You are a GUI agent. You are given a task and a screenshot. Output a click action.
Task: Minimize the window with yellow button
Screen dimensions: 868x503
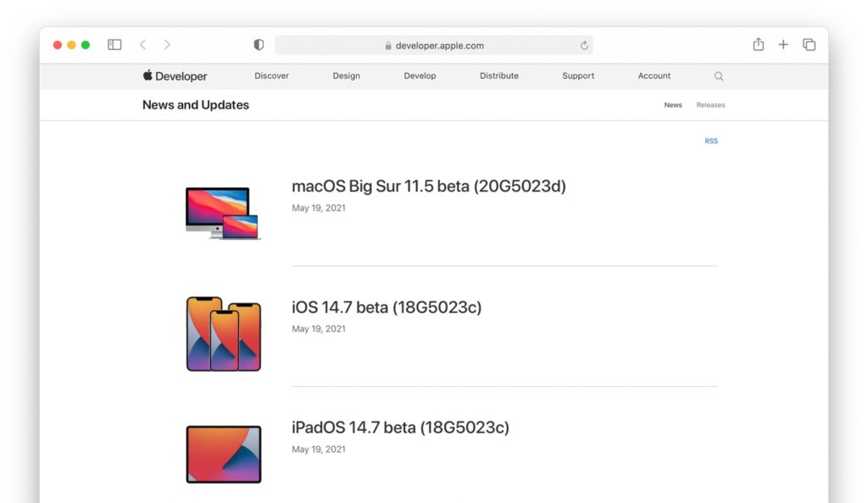pyautogui.click(x=71, y=45)
